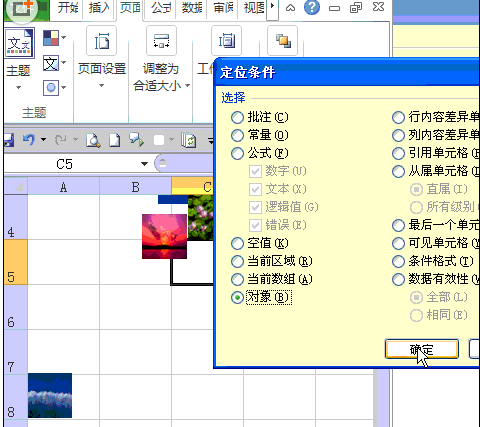Screen dimensions: 480x427
Task: Click the Office button at top left
Action: coord(21,9)
